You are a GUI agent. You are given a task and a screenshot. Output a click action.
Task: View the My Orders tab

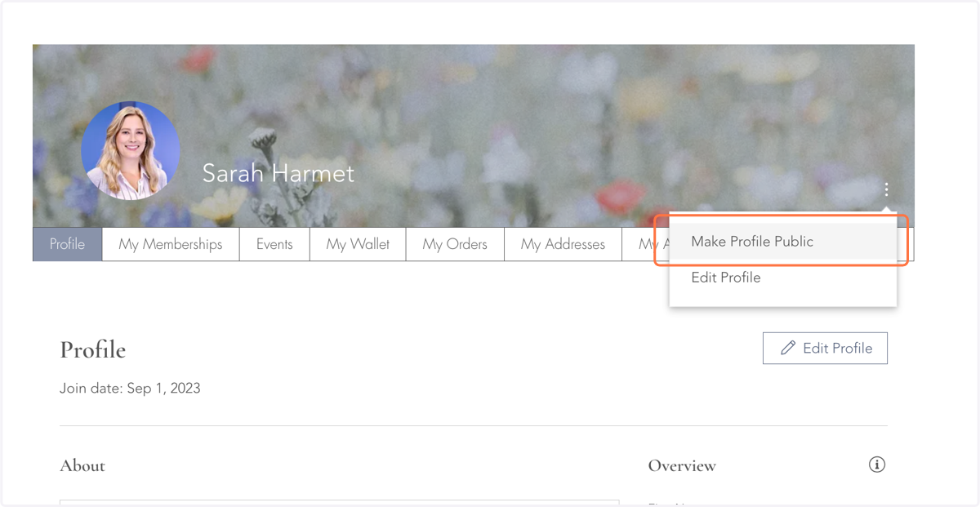(x=455, y=244)
